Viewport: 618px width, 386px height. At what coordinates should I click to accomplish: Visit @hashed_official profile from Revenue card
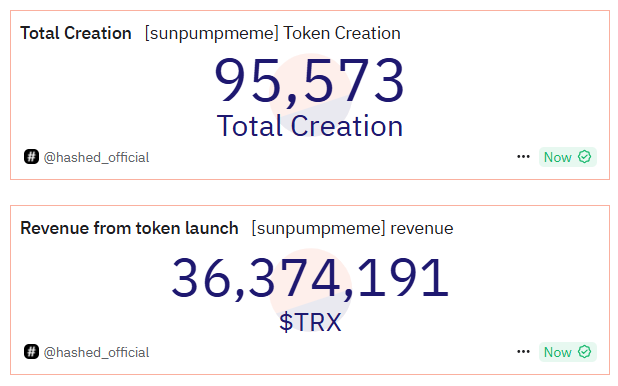pos(96,352)
